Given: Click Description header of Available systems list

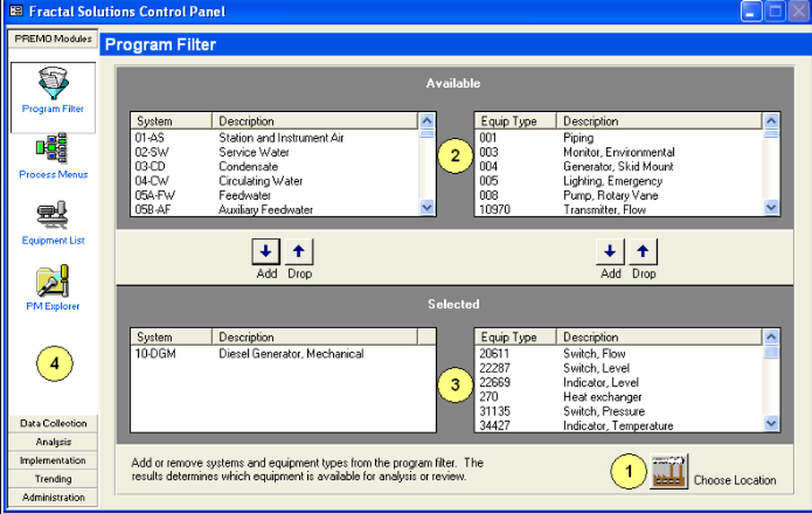Looking at the screenshot, I should coord(315,121).
